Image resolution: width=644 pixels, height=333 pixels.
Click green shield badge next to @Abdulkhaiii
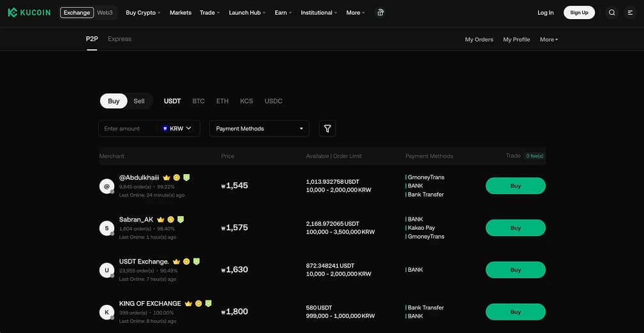click(186, 177)
